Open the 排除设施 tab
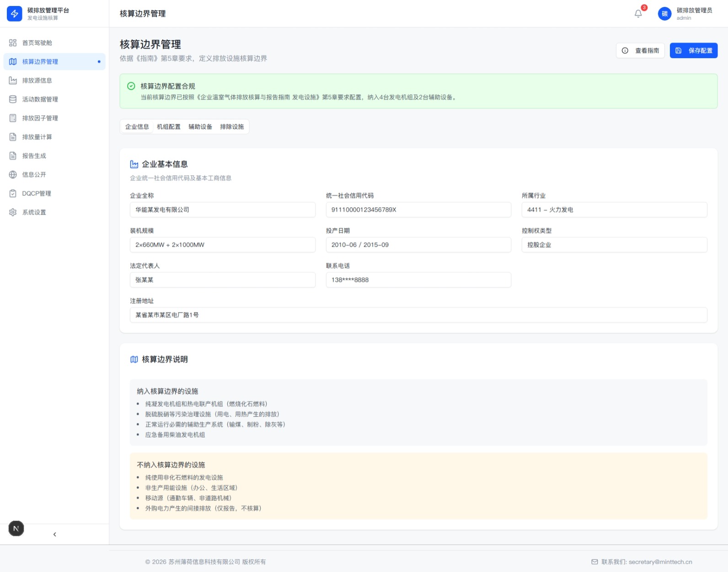This screenshot has width=728, height=572. tap(232, 127)
